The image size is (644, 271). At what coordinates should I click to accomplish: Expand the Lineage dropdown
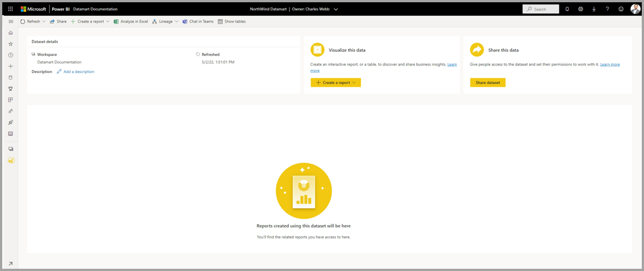(x=176, y=21)
